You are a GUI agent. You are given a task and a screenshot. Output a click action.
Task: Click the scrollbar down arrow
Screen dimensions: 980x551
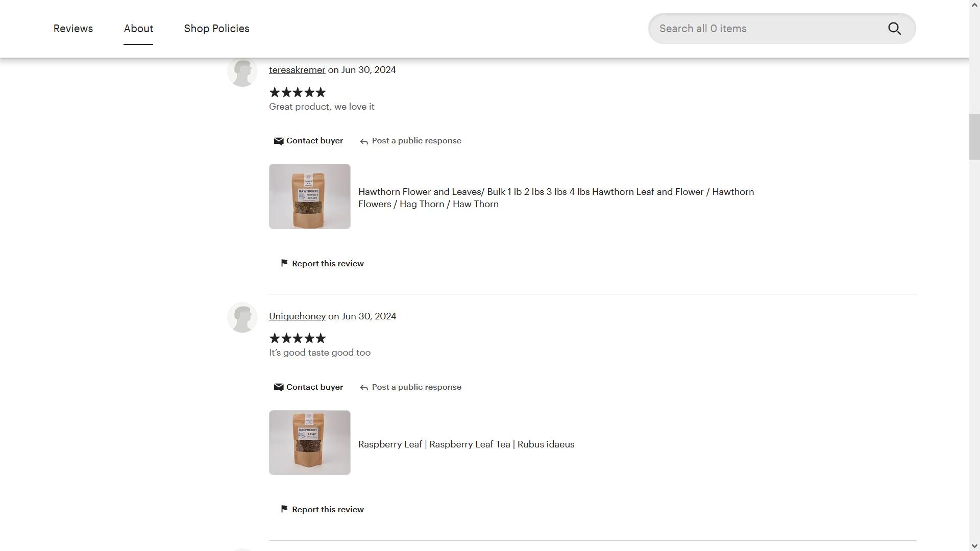(x=974, y=546)
